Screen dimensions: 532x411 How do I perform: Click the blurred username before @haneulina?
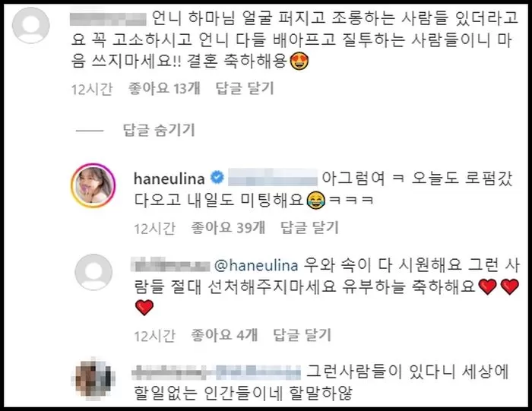(x=170, y=264)
